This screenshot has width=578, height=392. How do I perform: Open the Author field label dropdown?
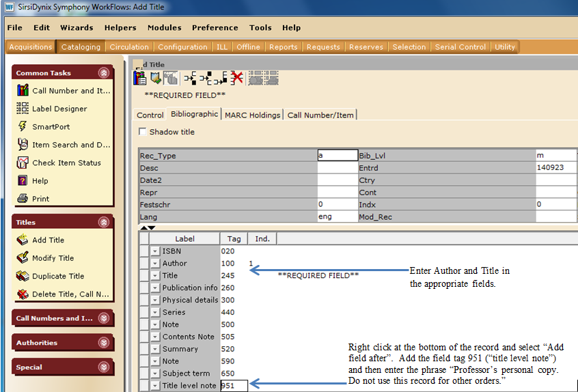pos(155,264)
